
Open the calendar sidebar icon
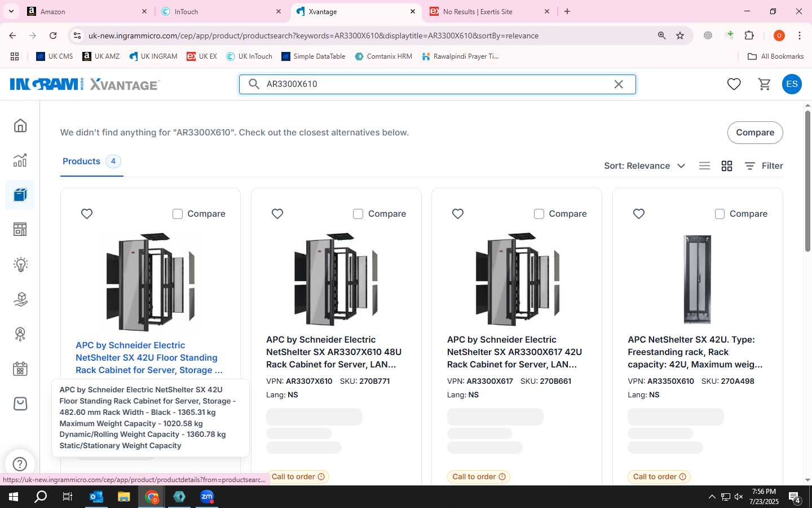click(20, 369)
